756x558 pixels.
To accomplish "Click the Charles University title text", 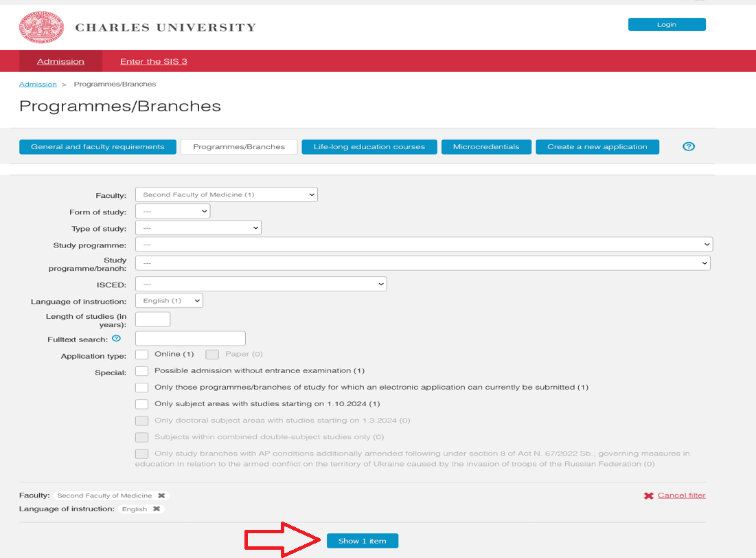I will coord(165,27).
